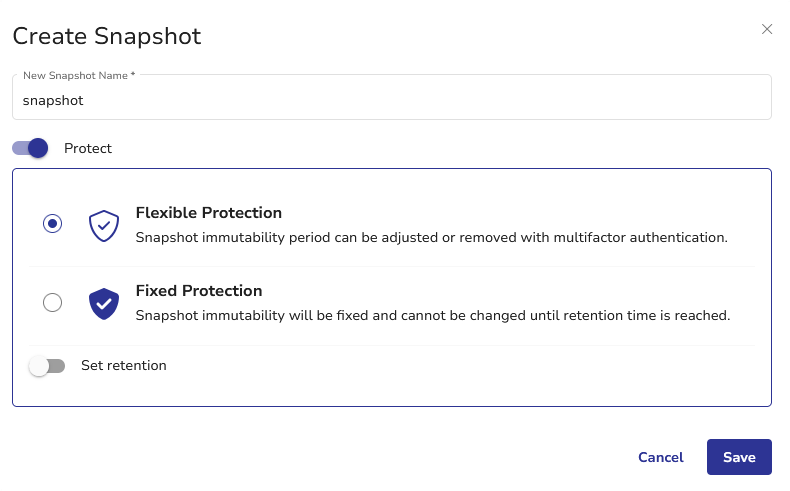Click the outlined Flexible Protection shield icon
The height and width of the screenshot is (491, 790).
[x=104, y=225]
